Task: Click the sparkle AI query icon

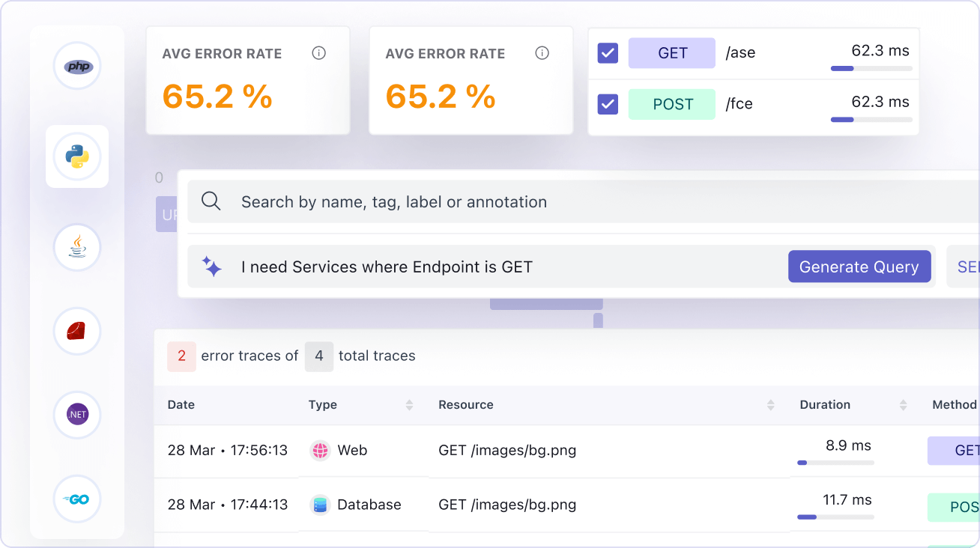Action: point(211,267)
